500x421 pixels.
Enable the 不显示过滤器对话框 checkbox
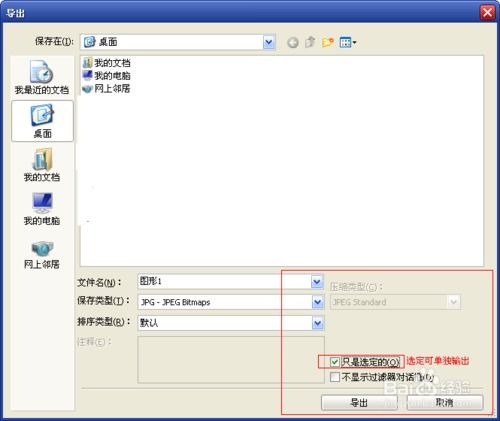pos(335,377)
